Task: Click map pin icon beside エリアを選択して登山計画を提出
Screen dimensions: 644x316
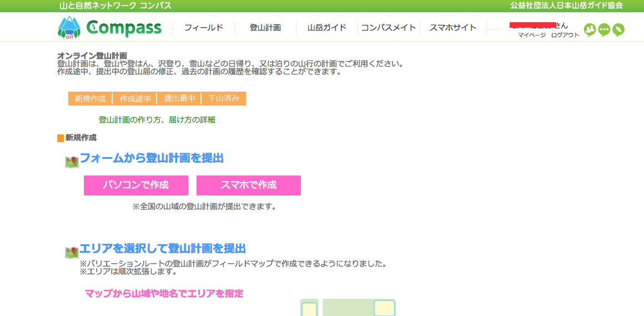Action: click(x=72, y=252)
